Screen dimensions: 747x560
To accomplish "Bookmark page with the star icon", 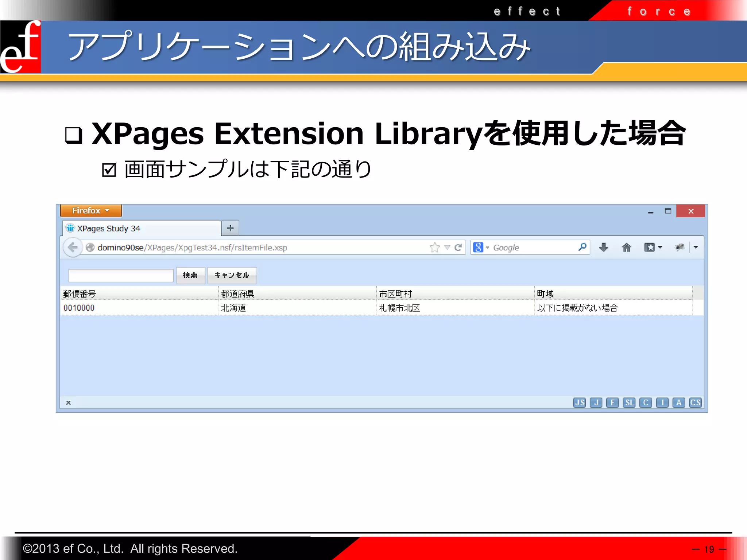I will pyautogui.click(x=434, y=248).
